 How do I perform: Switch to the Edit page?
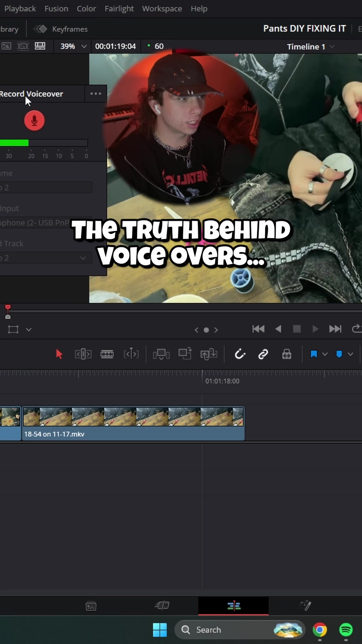(234, 606)
